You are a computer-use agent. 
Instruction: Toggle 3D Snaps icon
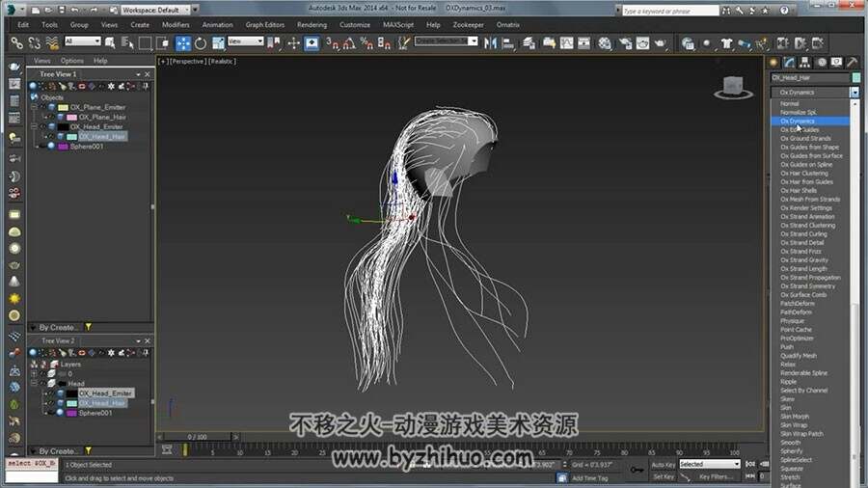click(332, 43)
